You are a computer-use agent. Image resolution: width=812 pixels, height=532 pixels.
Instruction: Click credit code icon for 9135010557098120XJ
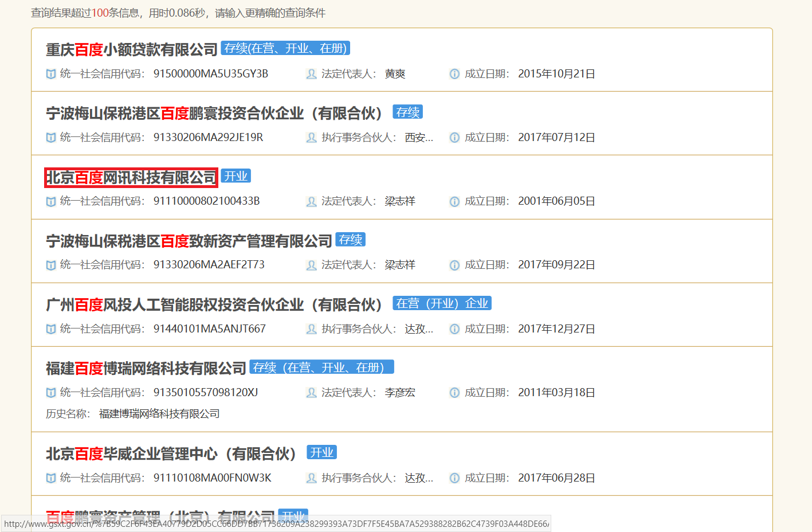pyautogui.click(x=51, y=393)
